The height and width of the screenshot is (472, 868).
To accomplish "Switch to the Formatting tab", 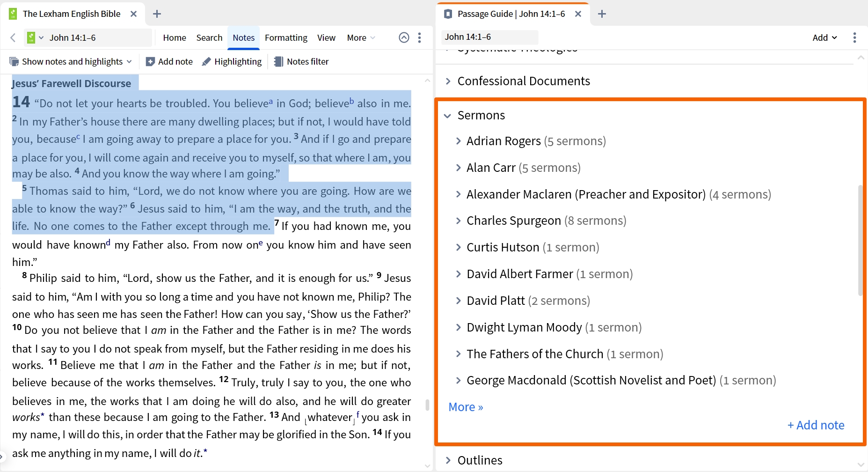I will [286, 37].
